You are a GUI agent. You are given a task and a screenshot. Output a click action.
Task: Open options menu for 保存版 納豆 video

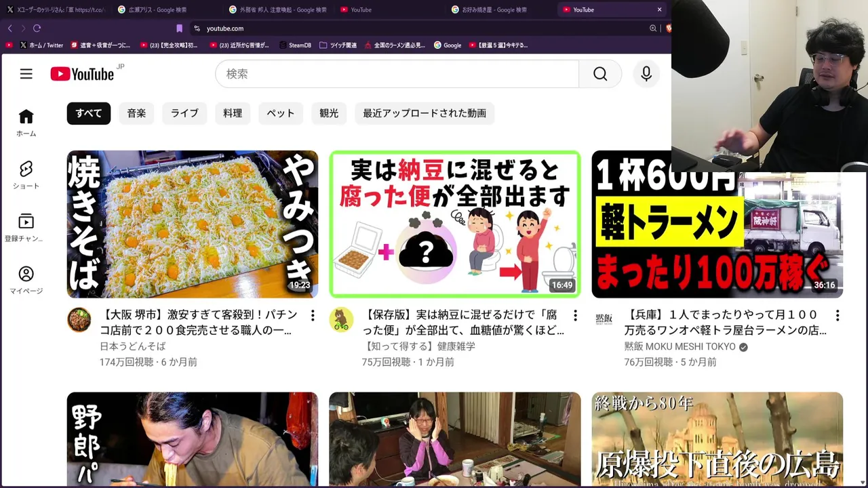click(575, 315)
